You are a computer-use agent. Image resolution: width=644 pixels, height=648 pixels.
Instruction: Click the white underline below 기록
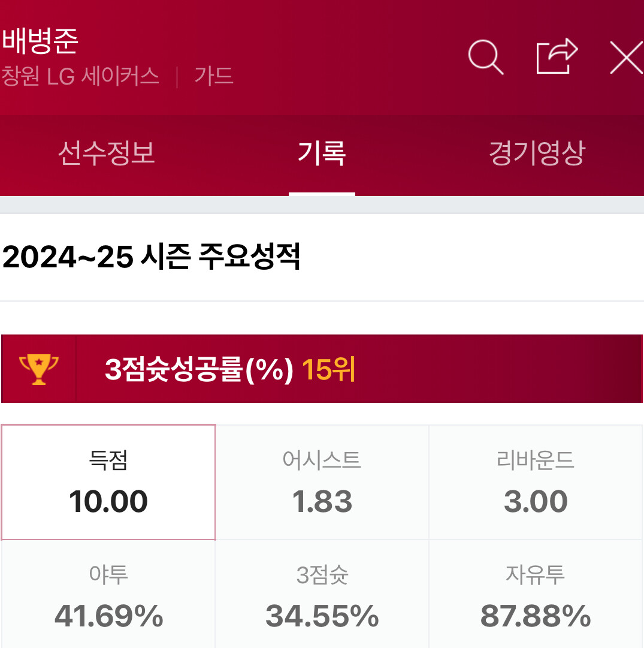point(322,194)
